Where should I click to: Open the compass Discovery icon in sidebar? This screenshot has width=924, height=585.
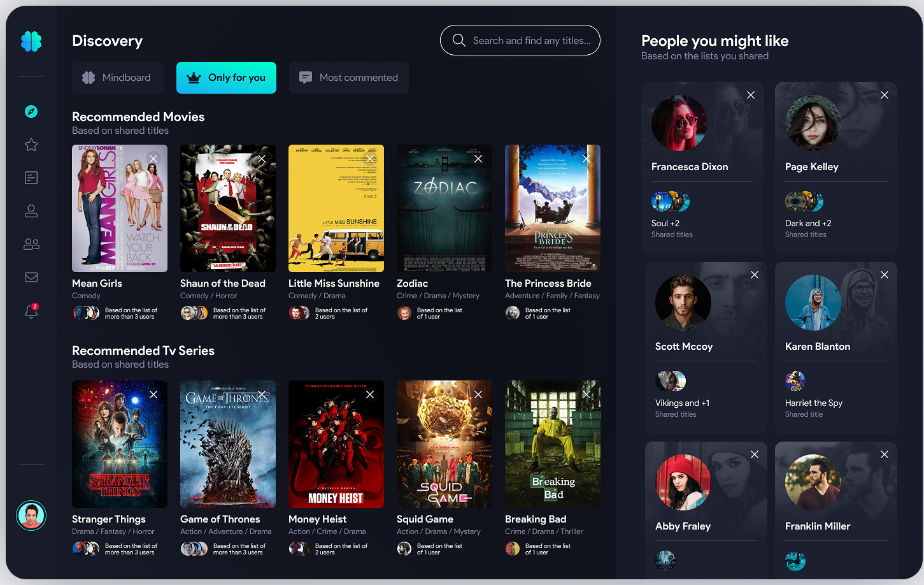(x=31, y=112)
